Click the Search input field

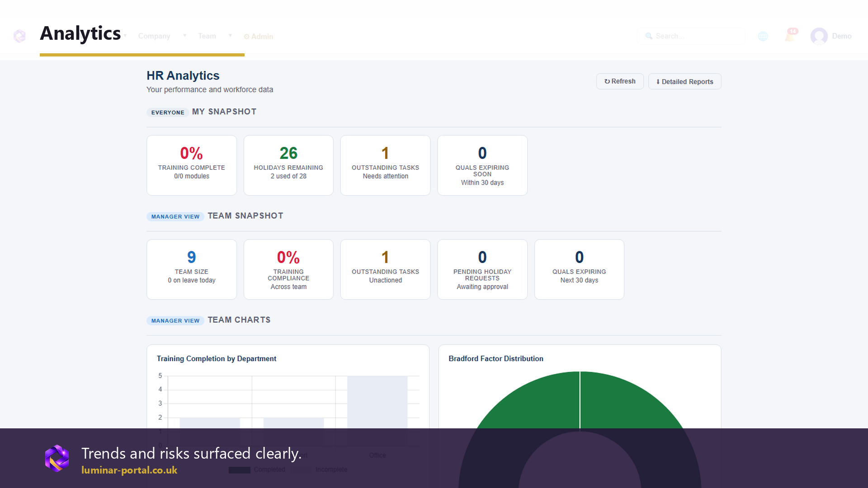click(691, 36)
